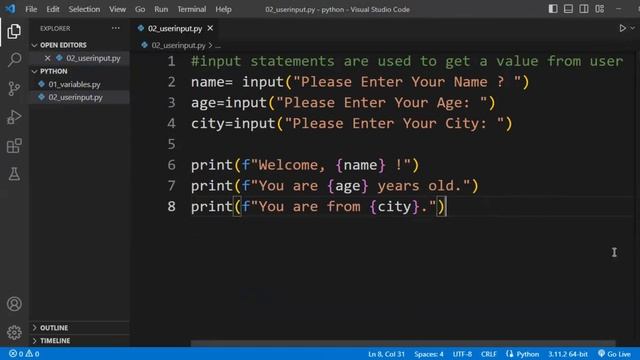Change encoding via UTF-8 status item

coord(462,354)
